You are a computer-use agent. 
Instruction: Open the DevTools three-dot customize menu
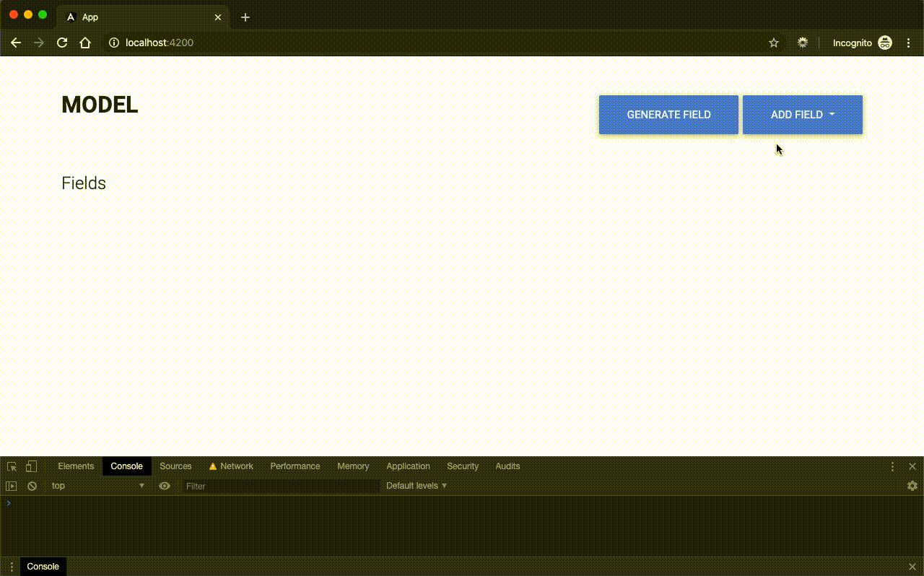[x=892, y=466]
